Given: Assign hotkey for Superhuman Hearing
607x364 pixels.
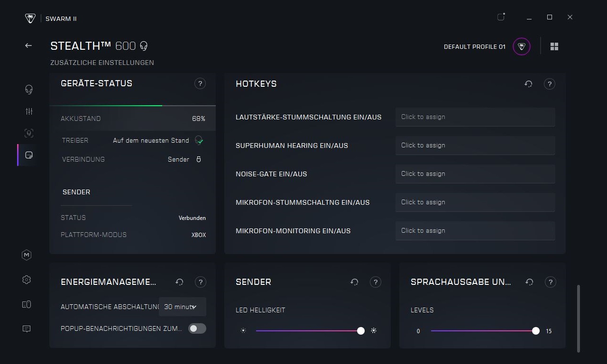Looking at the screenshot, I should [475, 146].
